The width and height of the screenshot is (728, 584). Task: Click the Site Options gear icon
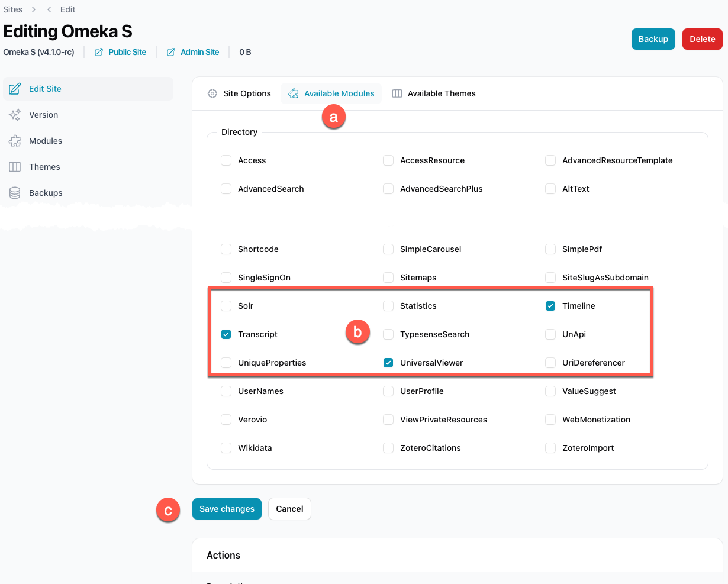[x=212, y=93]
